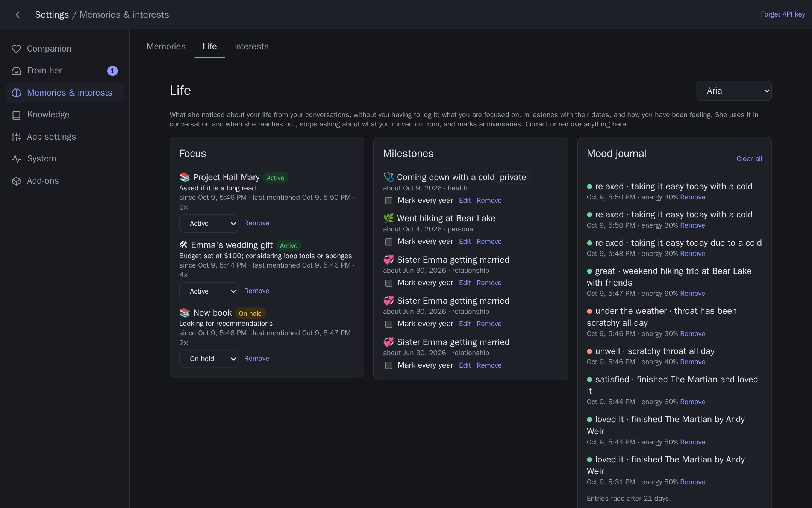Image resolution: width=812 pixels, height=508 pixels.
Task: Open Add-ons in the sidebar
Action: [65, 181]
